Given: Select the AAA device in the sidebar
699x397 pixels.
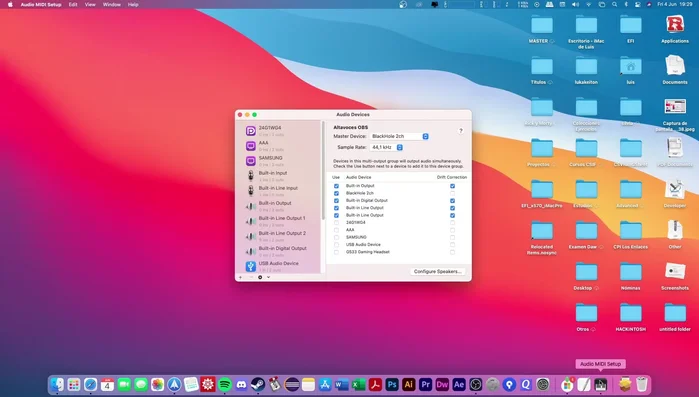Looking at the screenshot, I should 279,146.
